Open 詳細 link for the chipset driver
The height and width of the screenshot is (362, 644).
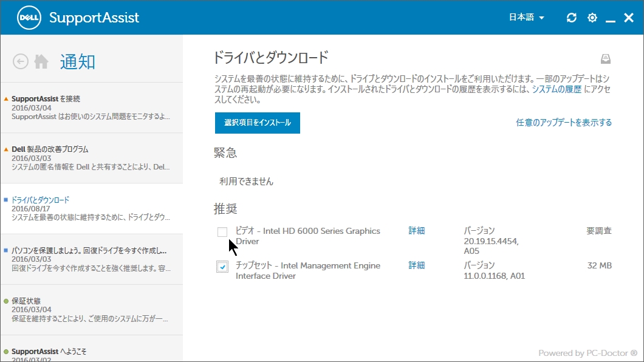[416, 265]
